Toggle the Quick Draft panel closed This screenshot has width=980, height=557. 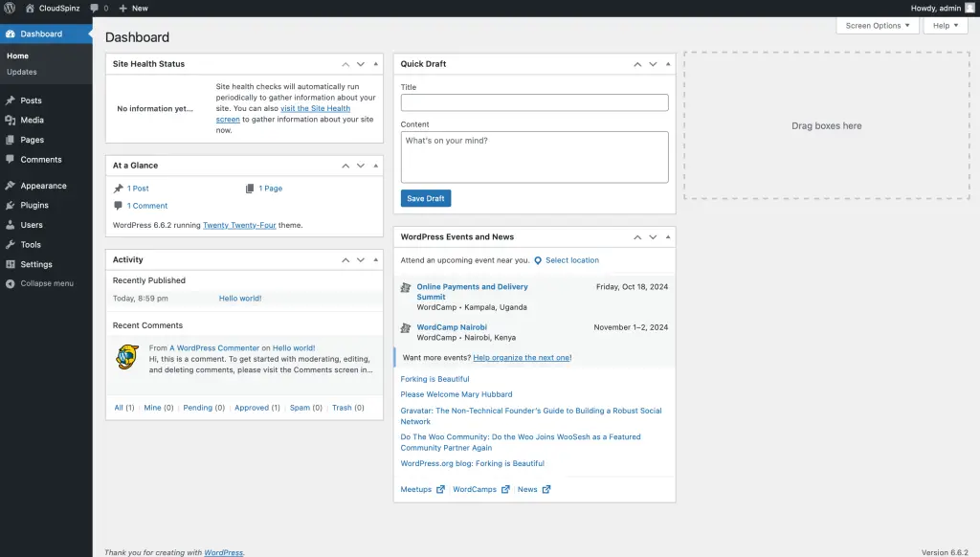[x=668, y=64]
